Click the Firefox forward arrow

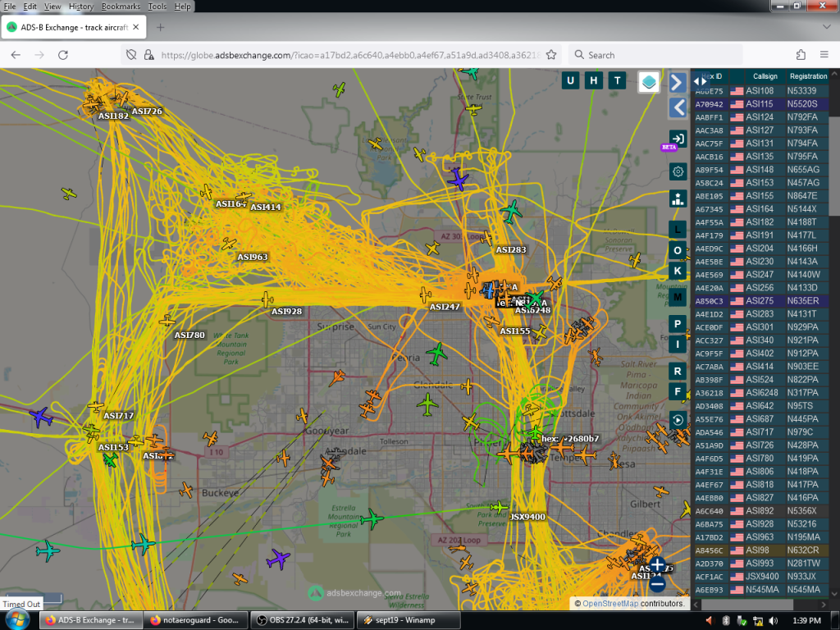[x=39, y=55]
